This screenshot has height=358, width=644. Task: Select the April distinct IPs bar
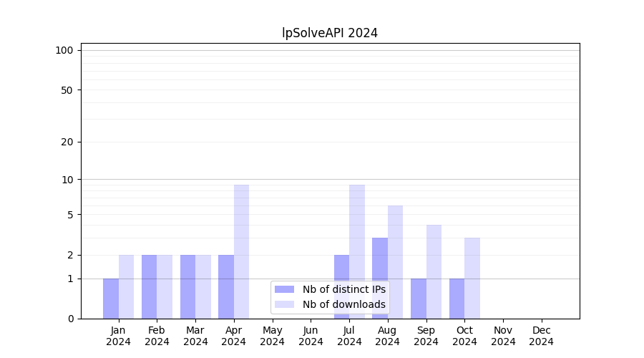pyautogui.click(x=226, y=286)
